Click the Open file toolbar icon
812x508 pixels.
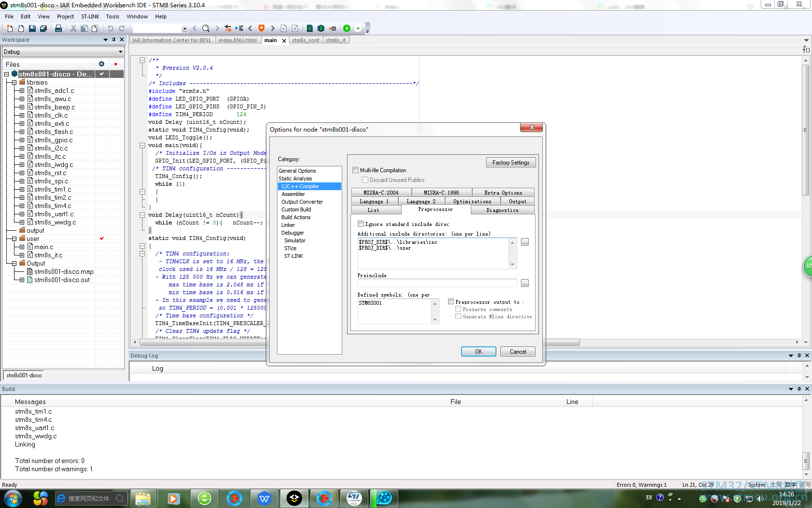[21, 29]
